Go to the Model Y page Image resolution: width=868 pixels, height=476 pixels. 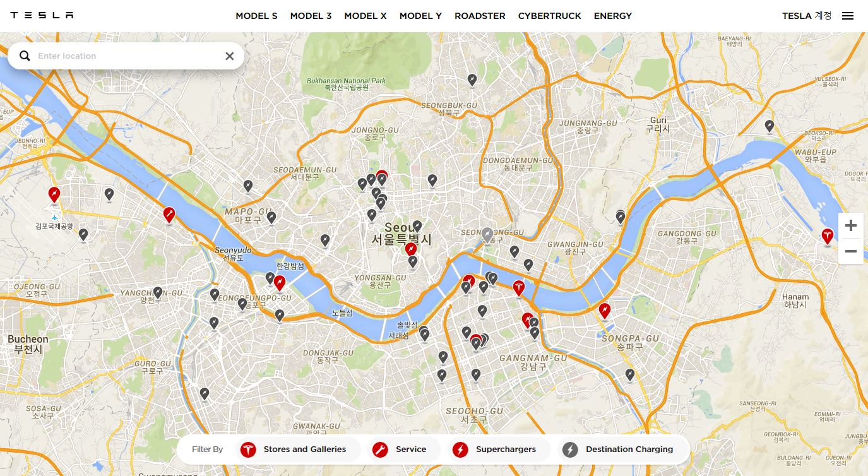point(420,16)
